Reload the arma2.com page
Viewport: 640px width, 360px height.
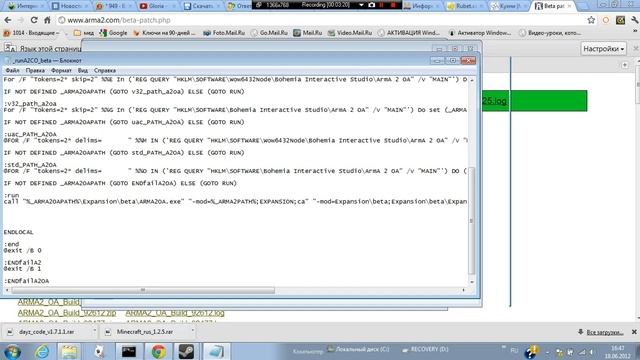pos(34,20)
